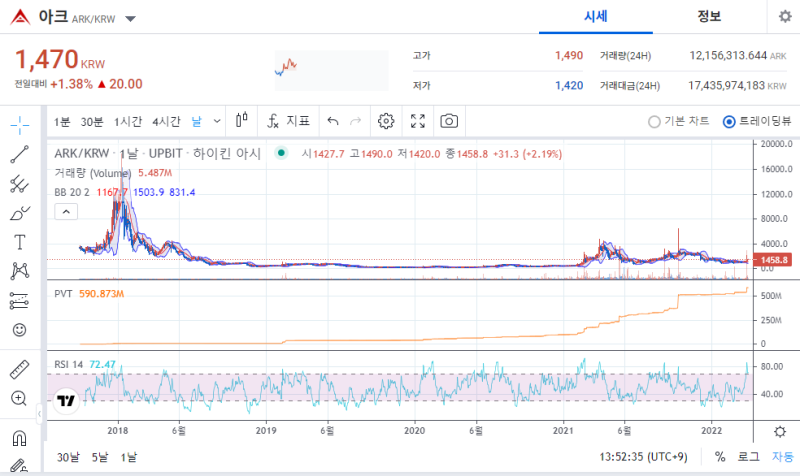Click the 저가 value 1,420
Viewport: 800px width, 476px height.
coord(569,85)
